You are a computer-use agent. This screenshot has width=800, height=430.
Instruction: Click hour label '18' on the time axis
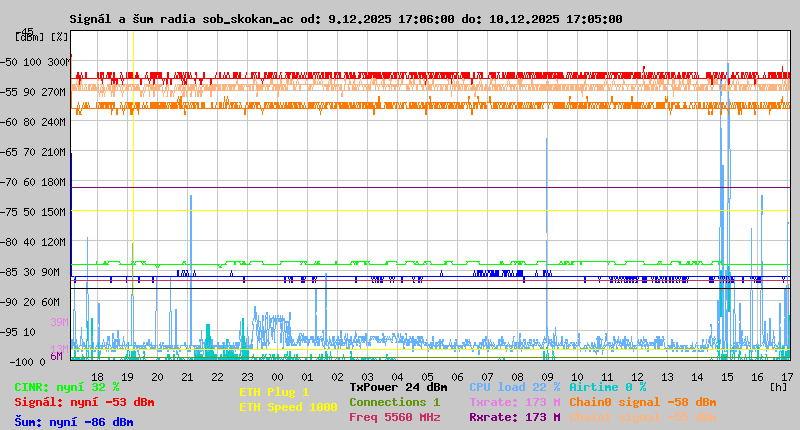tap(97, 377)
